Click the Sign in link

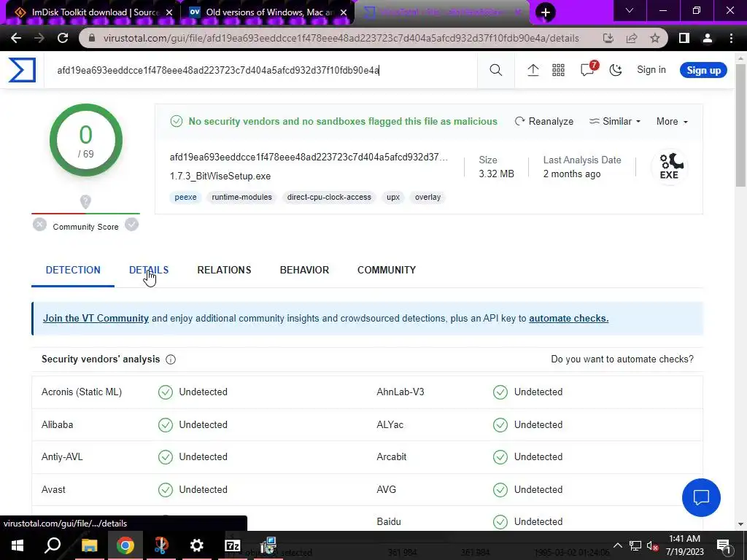point(651,70)
